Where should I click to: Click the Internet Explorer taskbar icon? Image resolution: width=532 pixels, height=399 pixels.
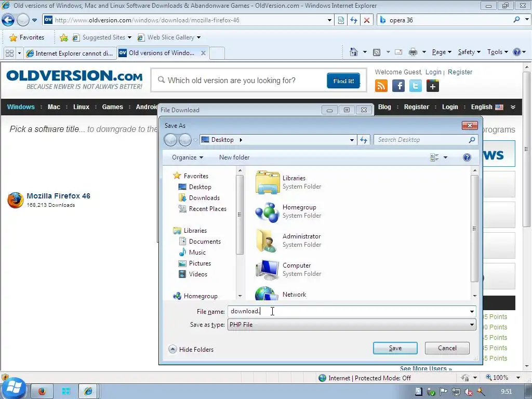88,391
